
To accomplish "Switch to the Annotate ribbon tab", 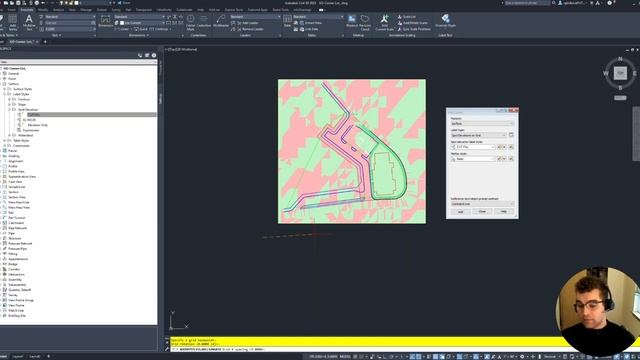I will [27, 9].
